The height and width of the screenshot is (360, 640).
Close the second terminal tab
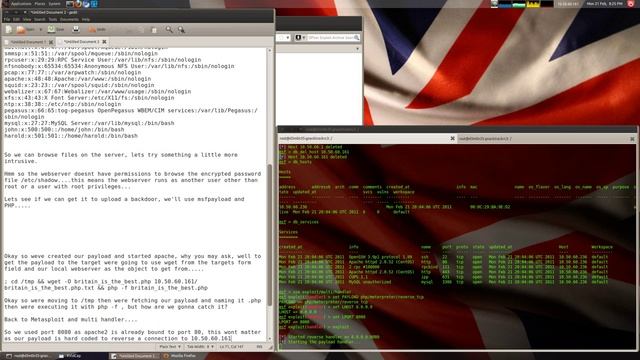click(632, 139)
